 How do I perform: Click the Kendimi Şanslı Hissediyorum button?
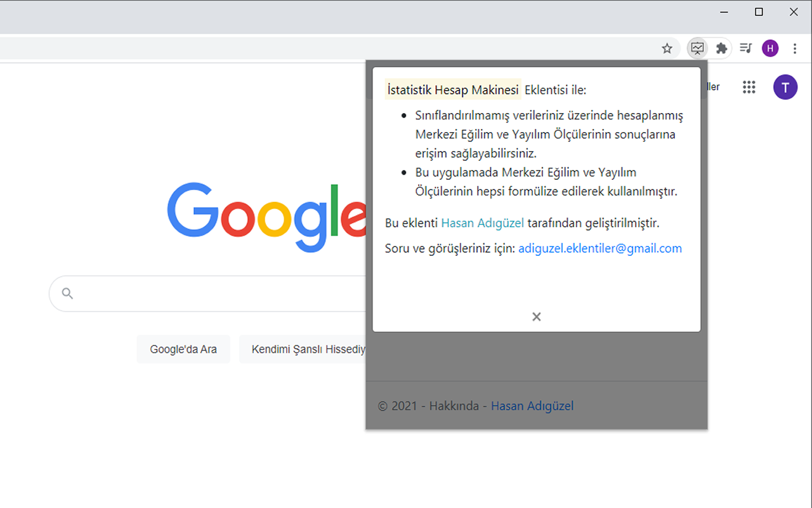coord(303,349)
